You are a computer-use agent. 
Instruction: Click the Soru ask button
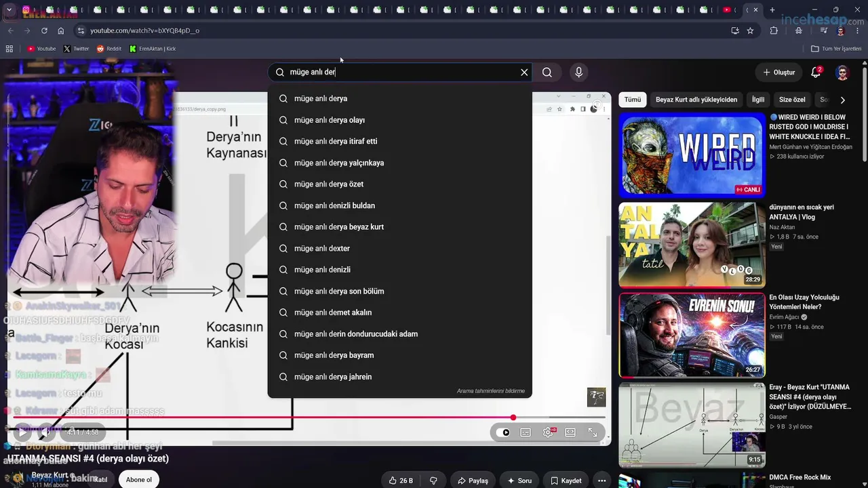(x=519, y=481)
